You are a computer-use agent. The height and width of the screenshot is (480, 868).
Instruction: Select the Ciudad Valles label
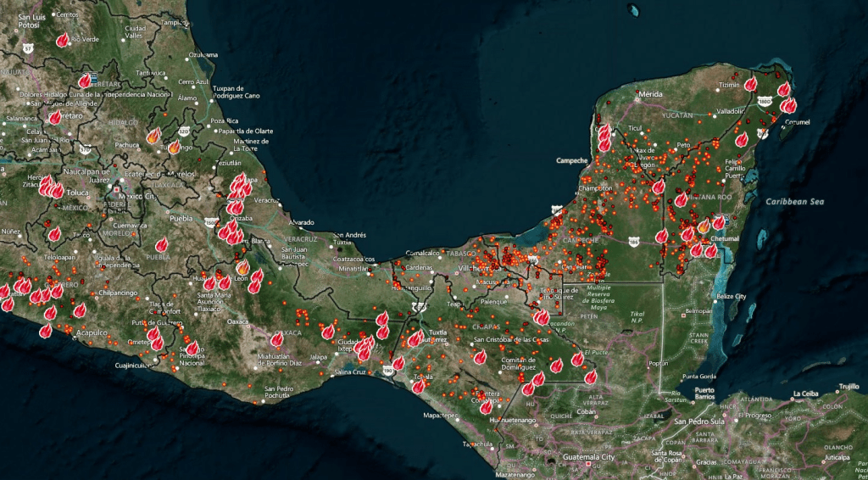coord(133,31)
